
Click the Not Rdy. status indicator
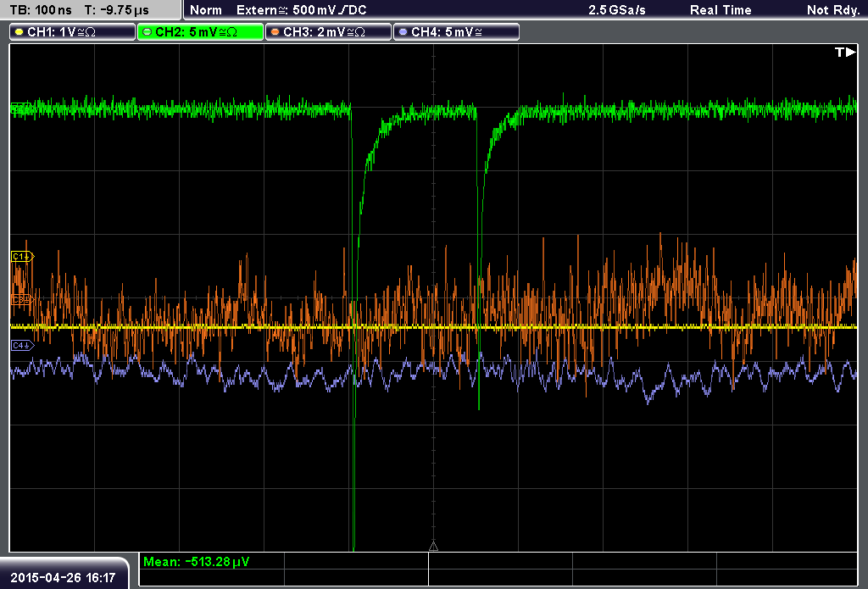click(833, 10)
